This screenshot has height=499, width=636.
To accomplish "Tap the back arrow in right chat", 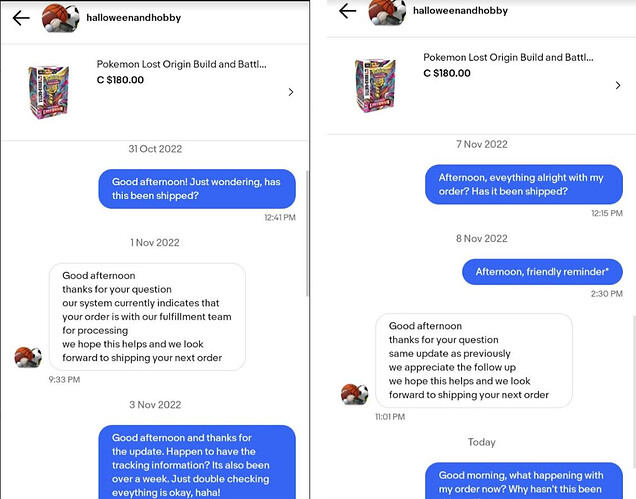I will coord(348,11).
